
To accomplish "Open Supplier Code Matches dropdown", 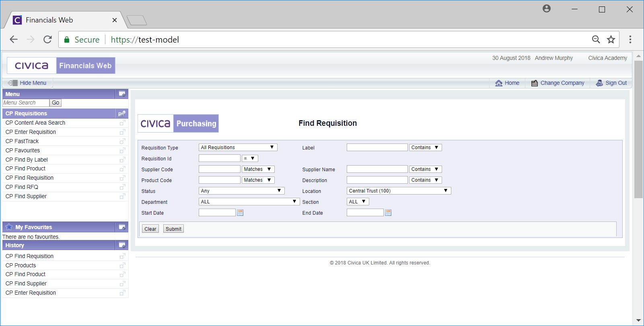I will pos(258,169).
